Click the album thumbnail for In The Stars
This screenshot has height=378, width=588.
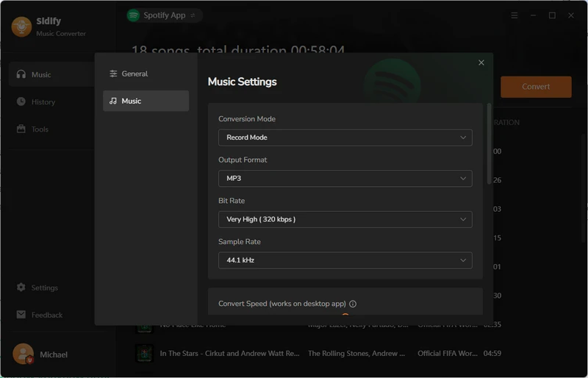pyautogui.click(x=144, y=353)
